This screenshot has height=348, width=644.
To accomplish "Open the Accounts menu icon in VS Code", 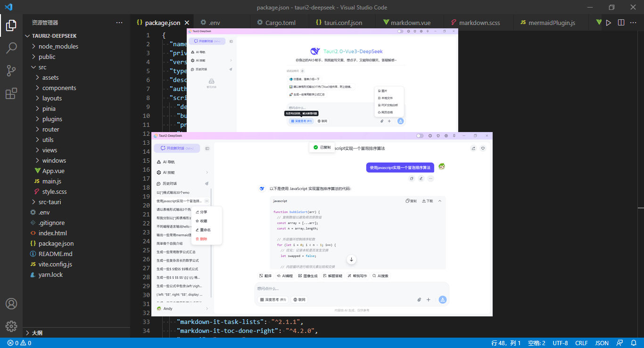I will (11, 304).
